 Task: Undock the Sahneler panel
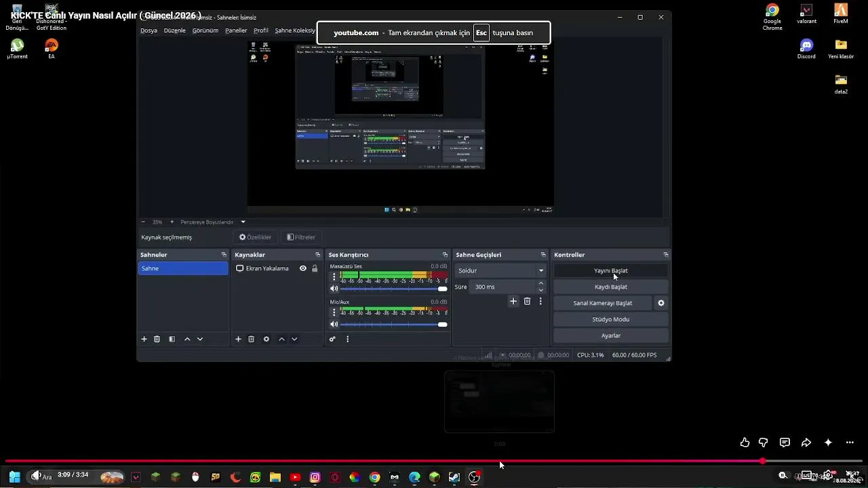[224, 255]
